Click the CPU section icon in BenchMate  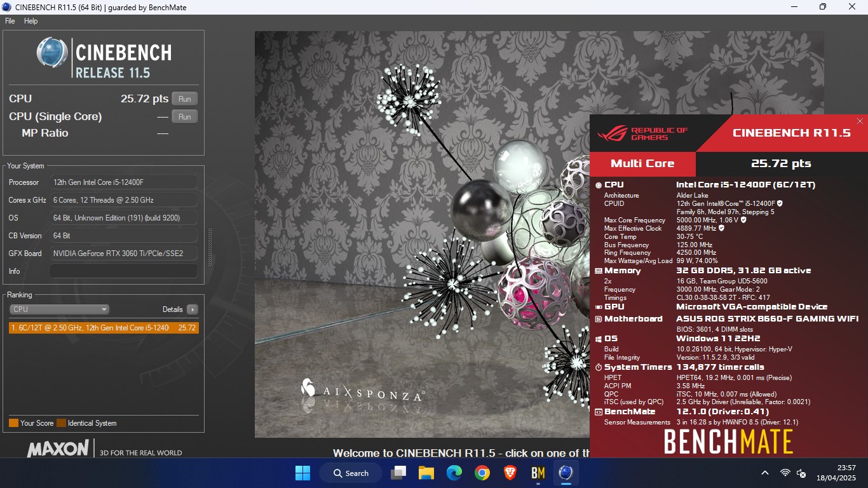599,185
